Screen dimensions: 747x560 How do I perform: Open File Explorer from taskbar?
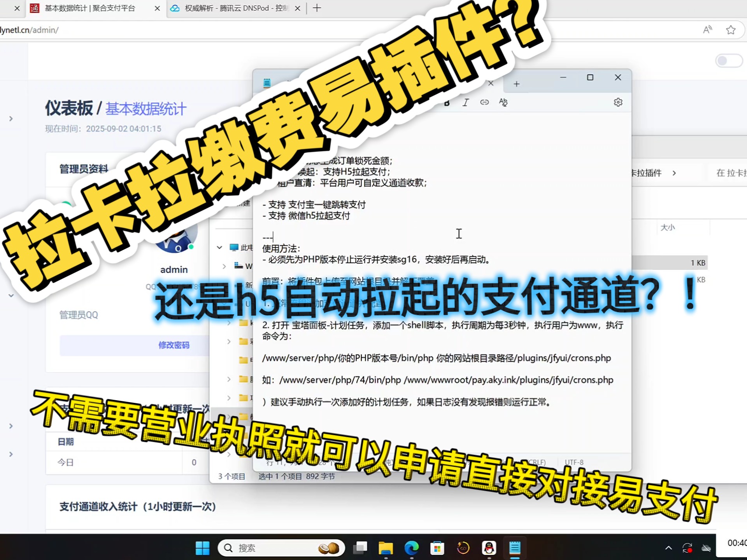(x=386, y=548)
